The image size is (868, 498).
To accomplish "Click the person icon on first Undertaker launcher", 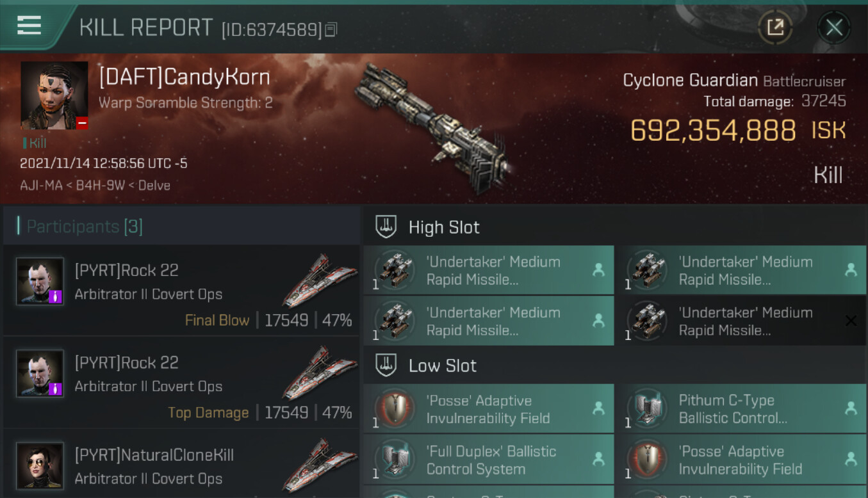I will (x=598, y=270).
